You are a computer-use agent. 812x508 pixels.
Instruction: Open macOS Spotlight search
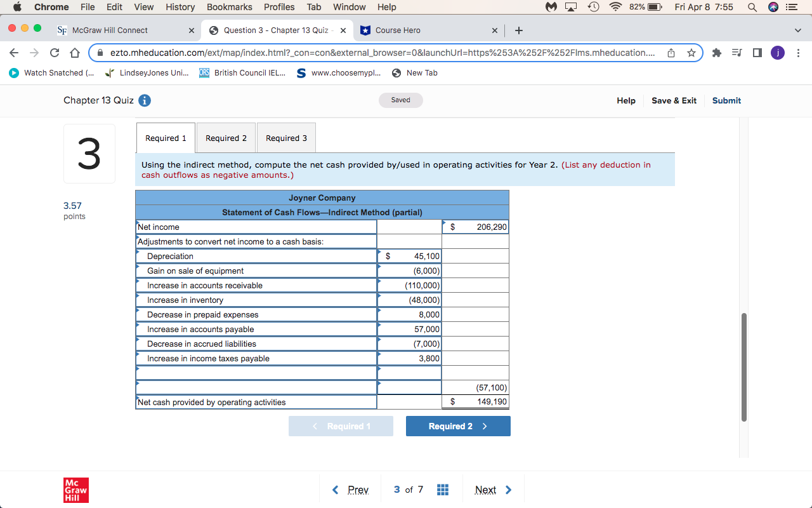(752, 7)
